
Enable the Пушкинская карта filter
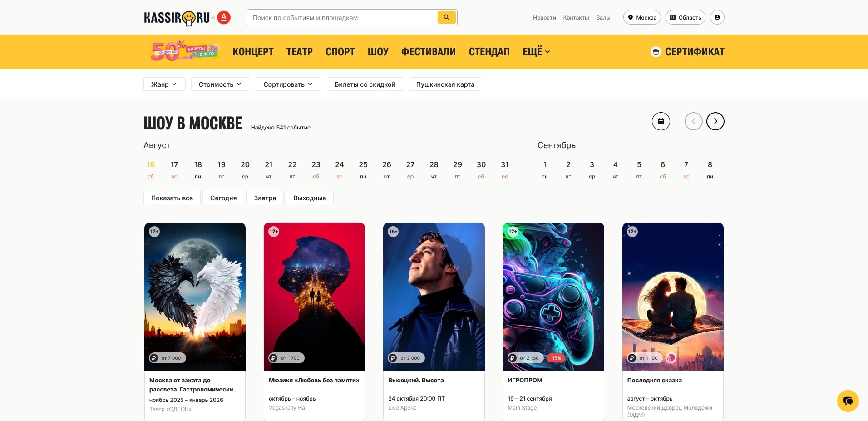click(x=445, y=84)
